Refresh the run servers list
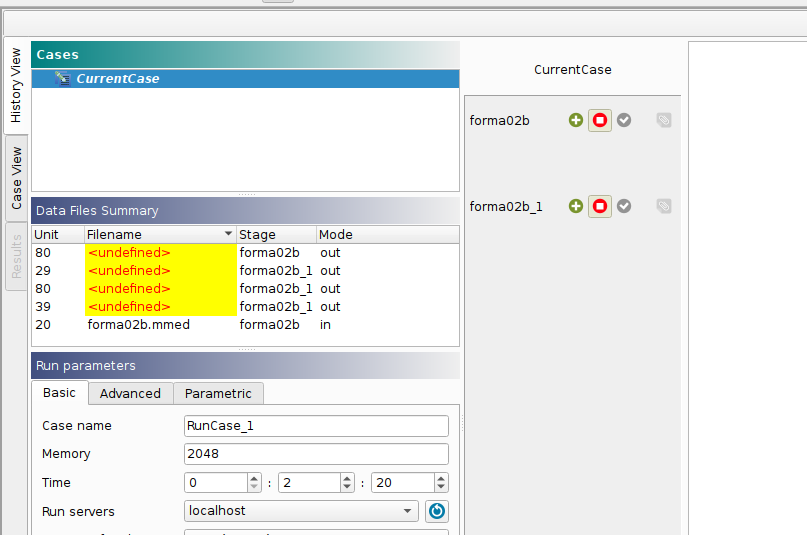The height and width of the screenshot is (535, 807). pos(437,511)
